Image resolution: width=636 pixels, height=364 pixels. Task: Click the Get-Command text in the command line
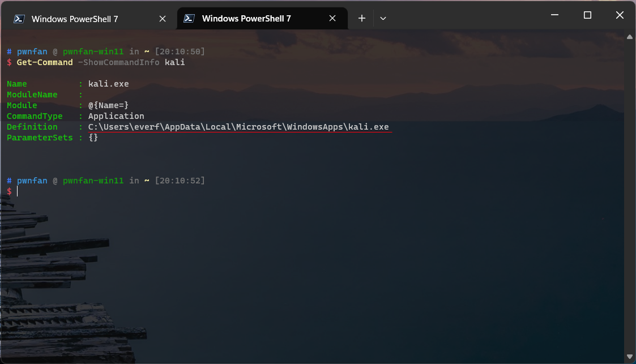[x=45, y=62]
